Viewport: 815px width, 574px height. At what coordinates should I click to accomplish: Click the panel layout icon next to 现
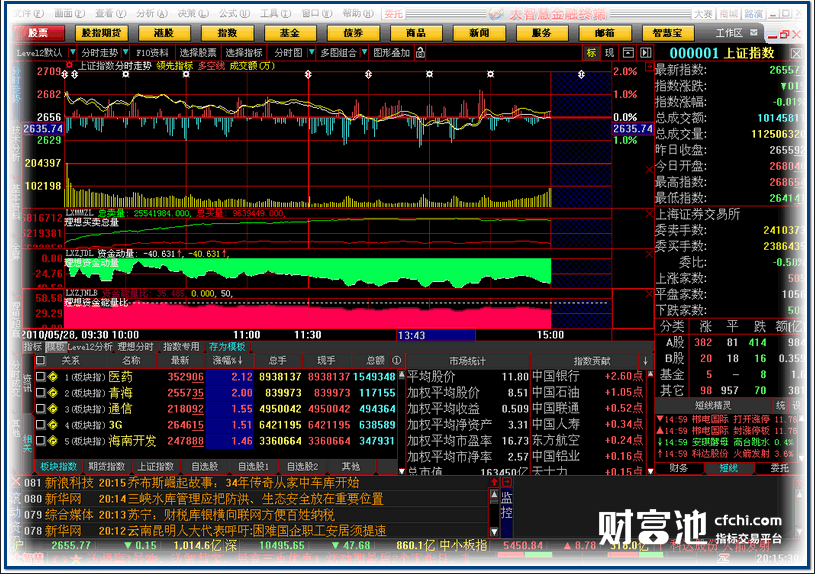pos(628,53)
